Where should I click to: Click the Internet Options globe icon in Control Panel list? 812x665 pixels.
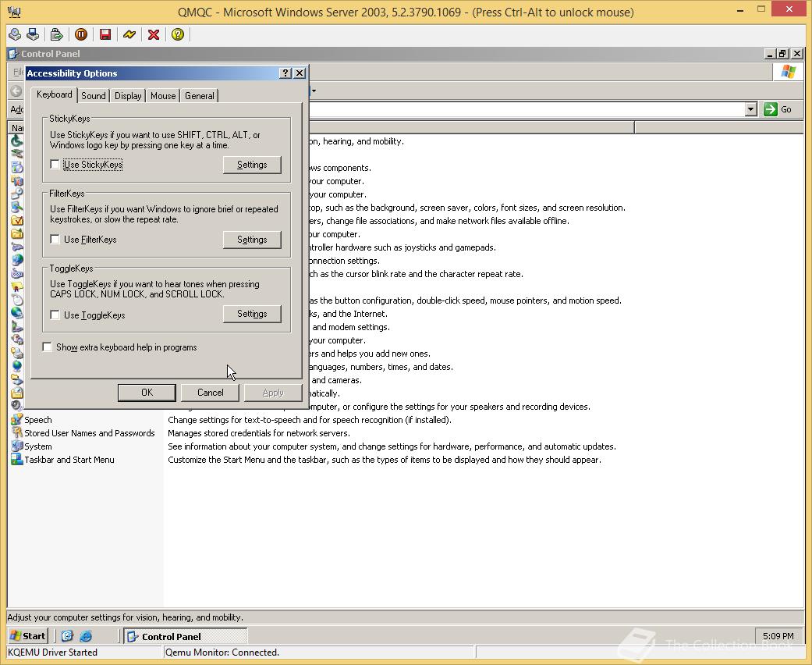[x=17, y=261]
